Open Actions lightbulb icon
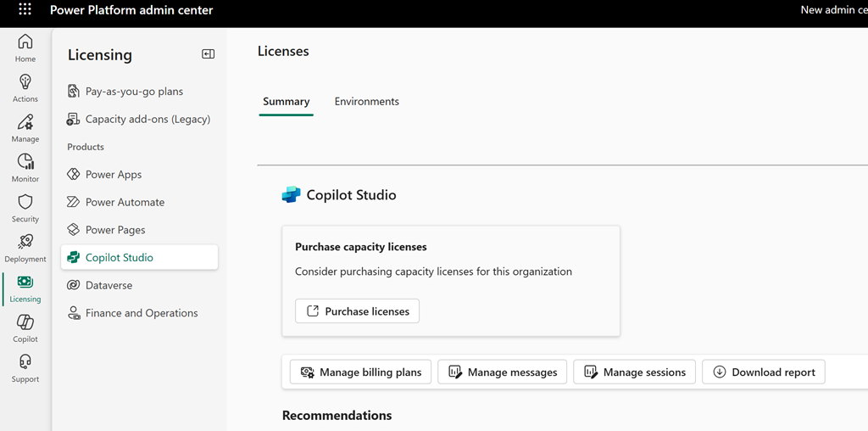868x431 pixels. [25, 87]
